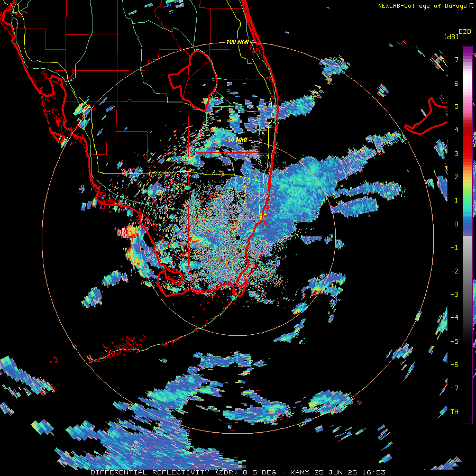Click the DIFFERENTIAL REFLECTIVITY (ZDR) caption text
The height and width of the screenshot is (476, 476).
point(164,472)
